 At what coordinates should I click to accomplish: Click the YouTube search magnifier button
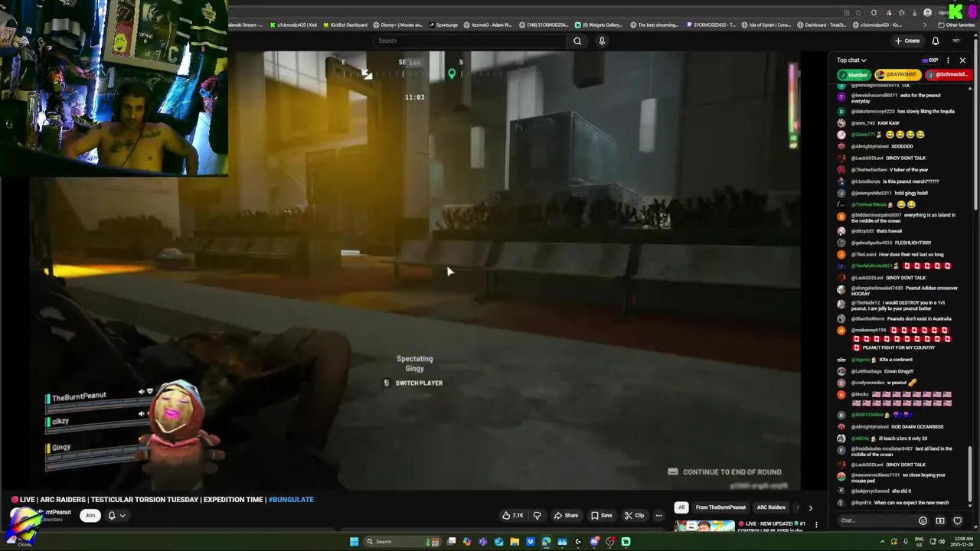pyautogui.click(x=577, y=41)
